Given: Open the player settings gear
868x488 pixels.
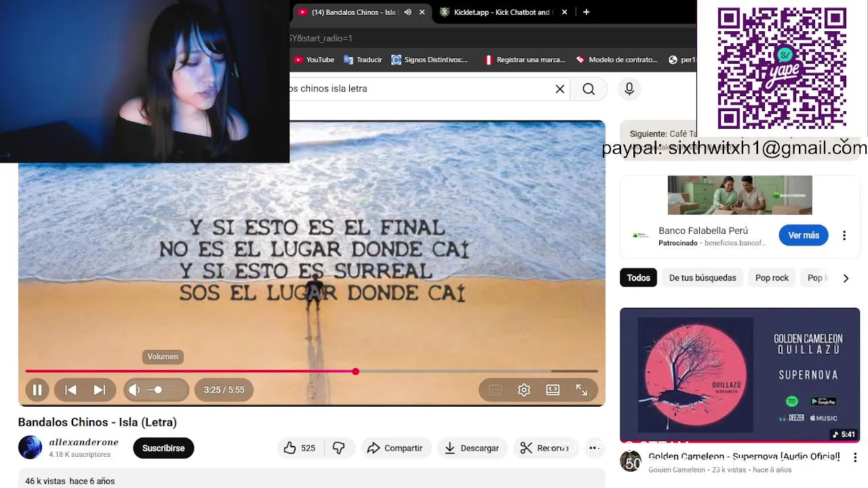Looking at the screenshot, I should 524,390.
